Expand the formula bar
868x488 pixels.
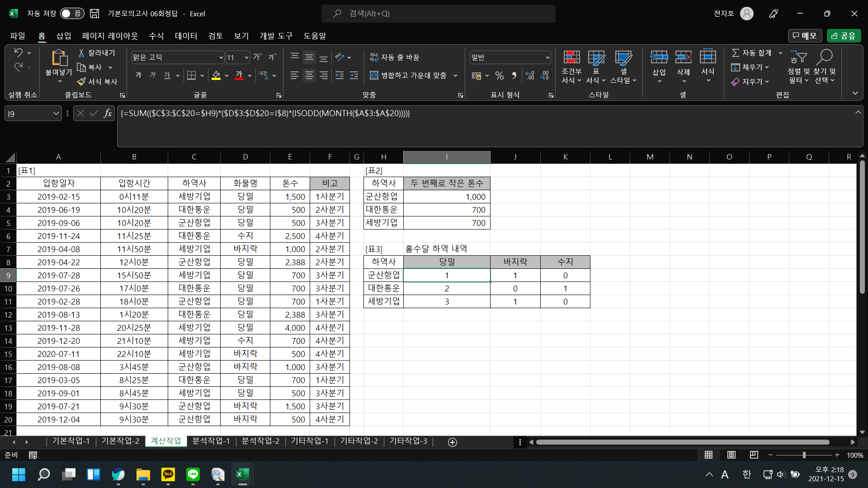click(x=858, y=113)
